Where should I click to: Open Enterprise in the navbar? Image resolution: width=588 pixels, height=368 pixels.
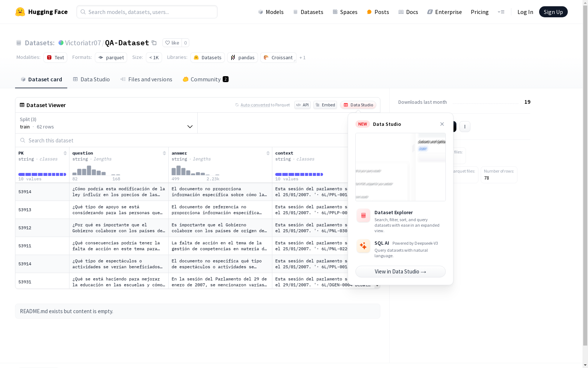444,12
